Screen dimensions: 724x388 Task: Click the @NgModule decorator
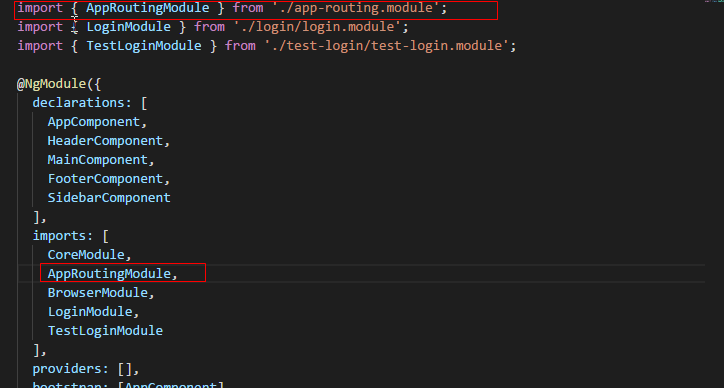coord(52,84)
